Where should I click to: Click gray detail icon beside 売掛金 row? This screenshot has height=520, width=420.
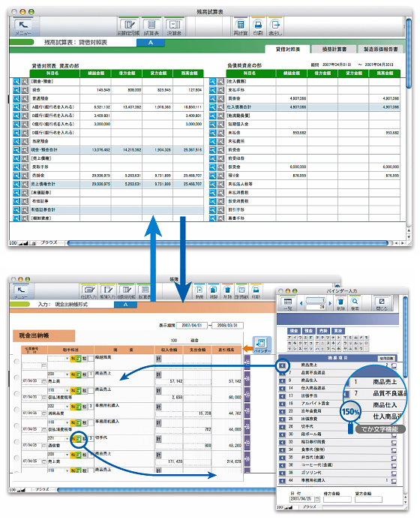[x=25, y=176]
